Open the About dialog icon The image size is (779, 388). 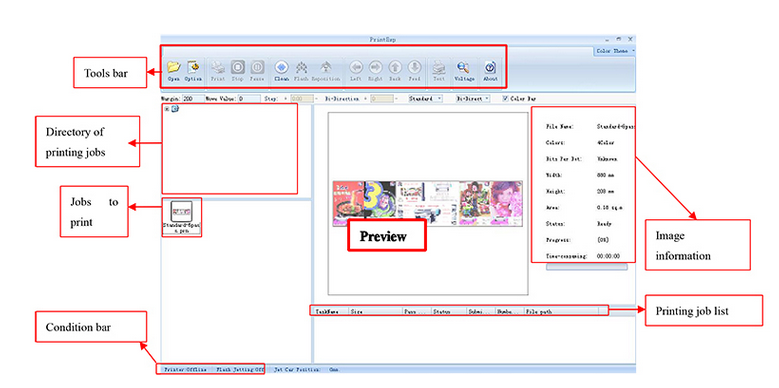pyautogui.click(x=490, y=67)
